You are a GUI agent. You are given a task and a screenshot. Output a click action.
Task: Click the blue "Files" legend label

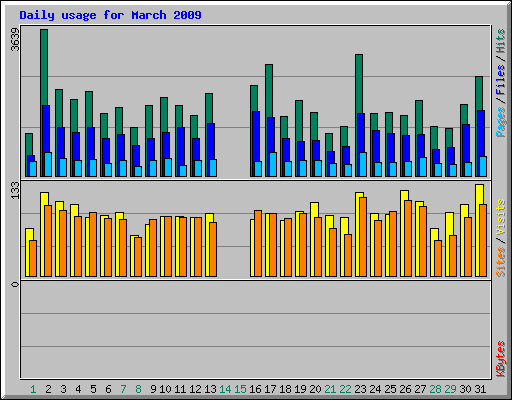pos(500,80)
